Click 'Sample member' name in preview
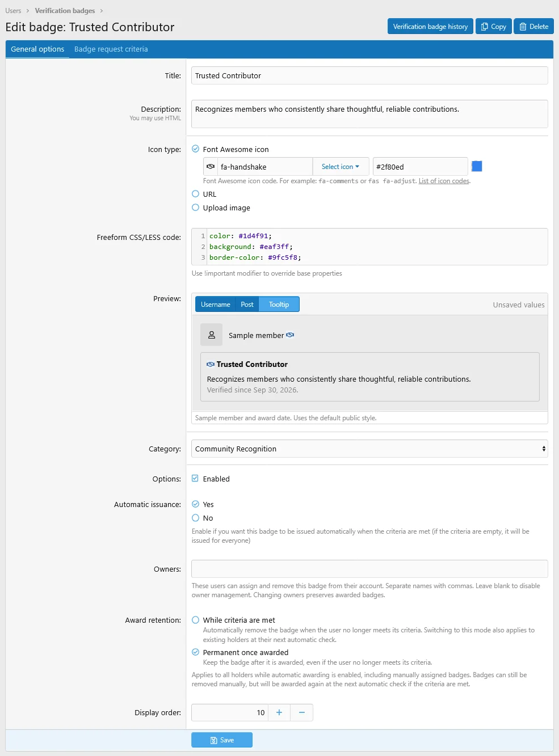559x756 pixels. [x=256, y=336]
